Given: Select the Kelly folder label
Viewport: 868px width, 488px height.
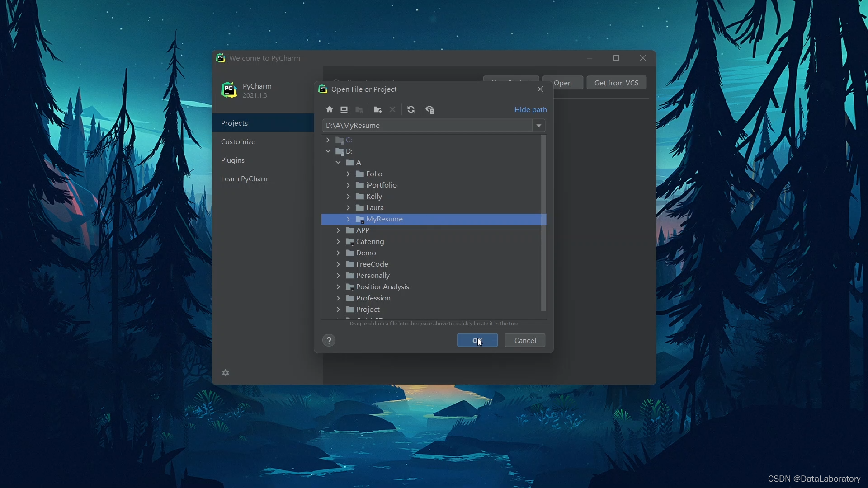Looking at the screenshot, I should pyautogui.click(x=374, y=197).
